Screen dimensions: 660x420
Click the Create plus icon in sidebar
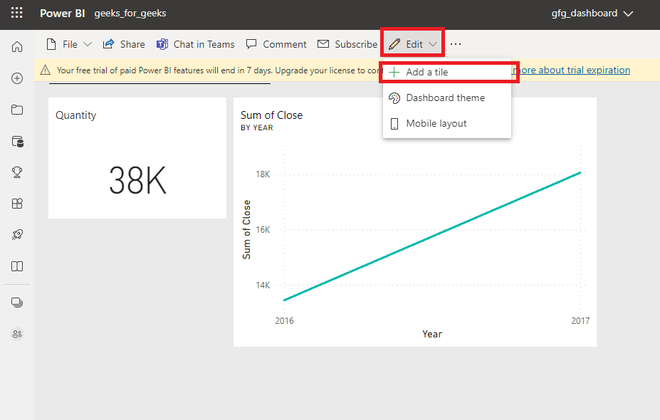pos(17,79)
